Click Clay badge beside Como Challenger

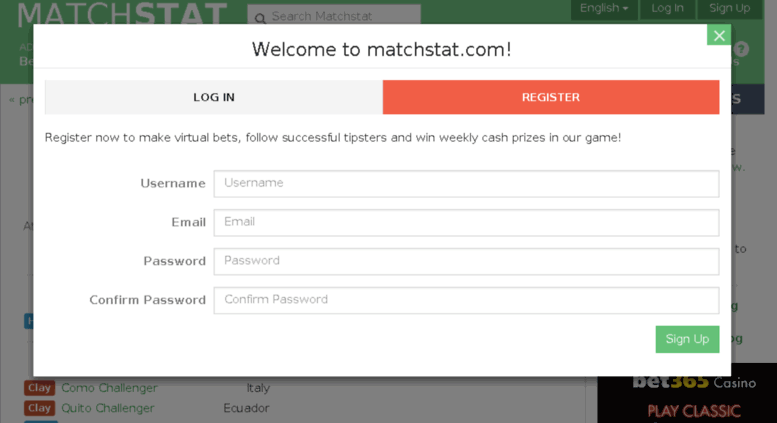(39, 388)
